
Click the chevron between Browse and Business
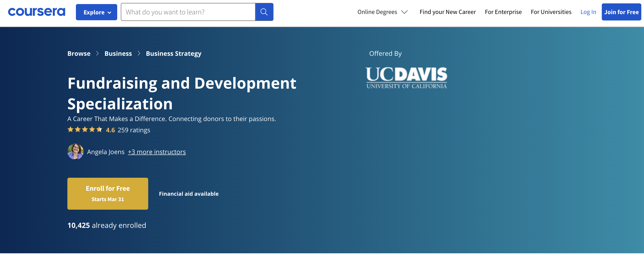(97, 53)
